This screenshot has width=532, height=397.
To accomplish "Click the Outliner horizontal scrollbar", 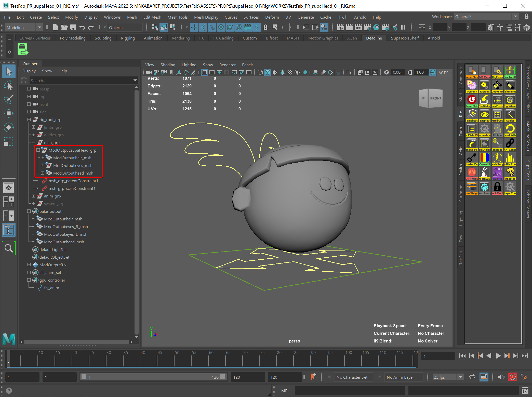I will click(76, 342).
